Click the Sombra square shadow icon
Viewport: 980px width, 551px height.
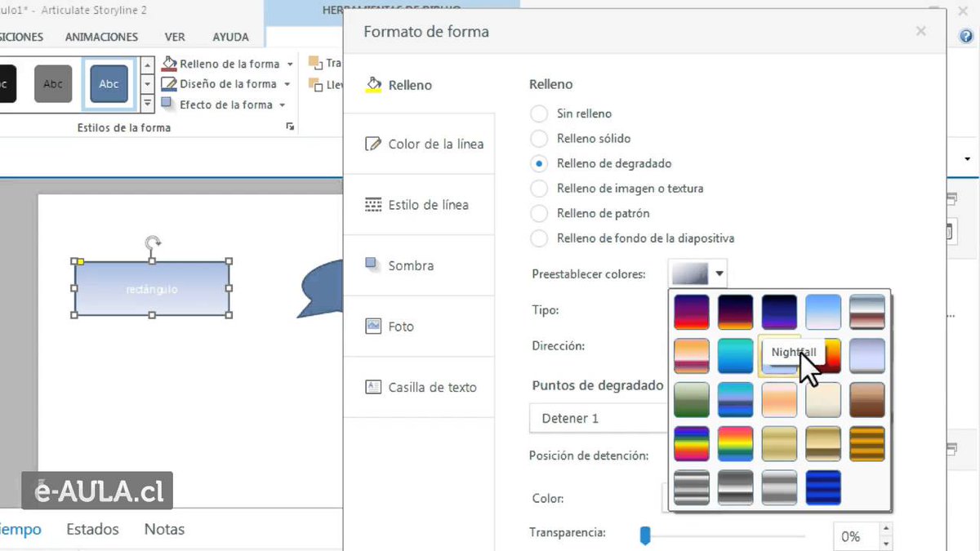[373, 265]
